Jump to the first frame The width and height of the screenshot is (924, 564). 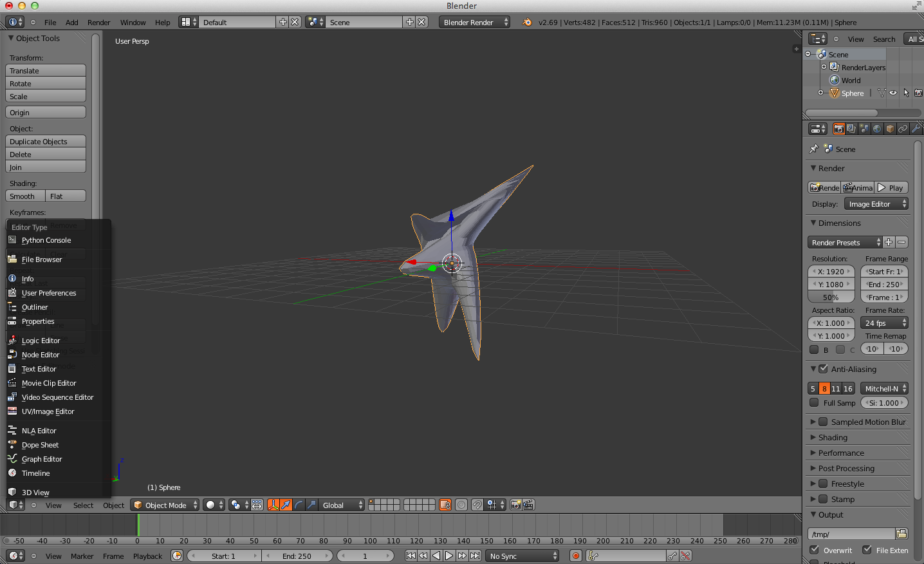click(411, 556)
